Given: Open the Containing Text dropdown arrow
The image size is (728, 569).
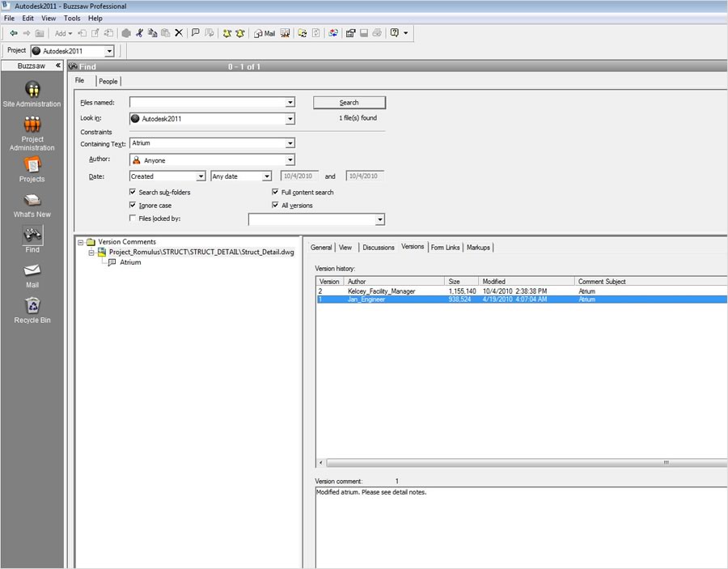Looking at the screenshot, I should click(290, 143).
